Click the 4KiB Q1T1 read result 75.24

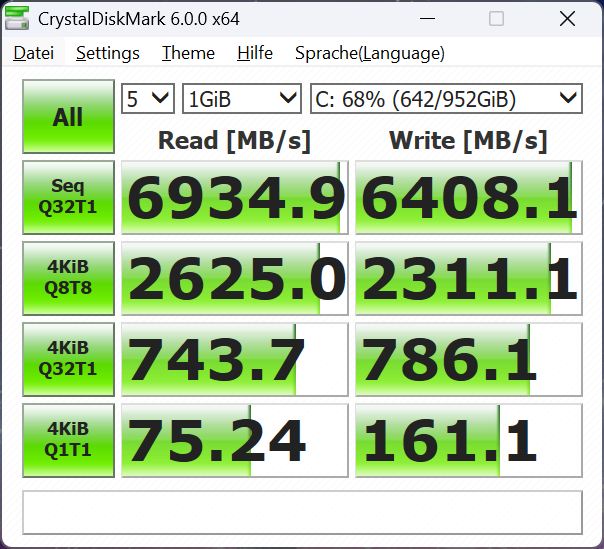click(235, 440)
